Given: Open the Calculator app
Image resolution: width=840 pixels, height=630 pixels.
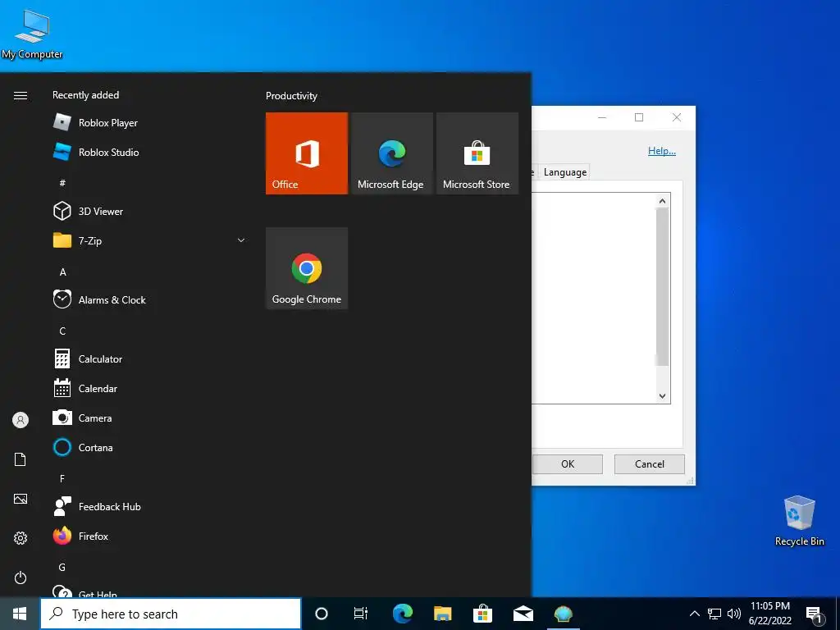Looking at the screenshot, I should [149, 359].
